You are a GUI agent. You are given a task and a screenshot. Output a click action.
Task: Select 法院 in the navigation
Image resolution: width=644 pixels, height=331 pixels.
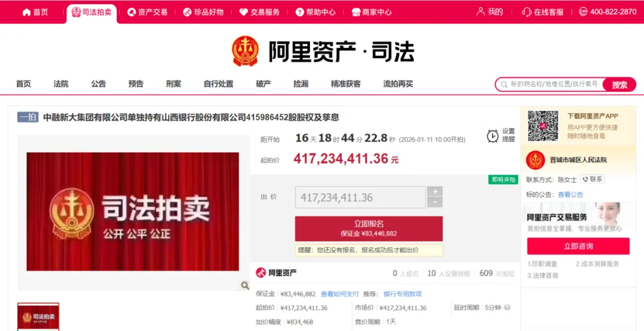tap(61, 83)
